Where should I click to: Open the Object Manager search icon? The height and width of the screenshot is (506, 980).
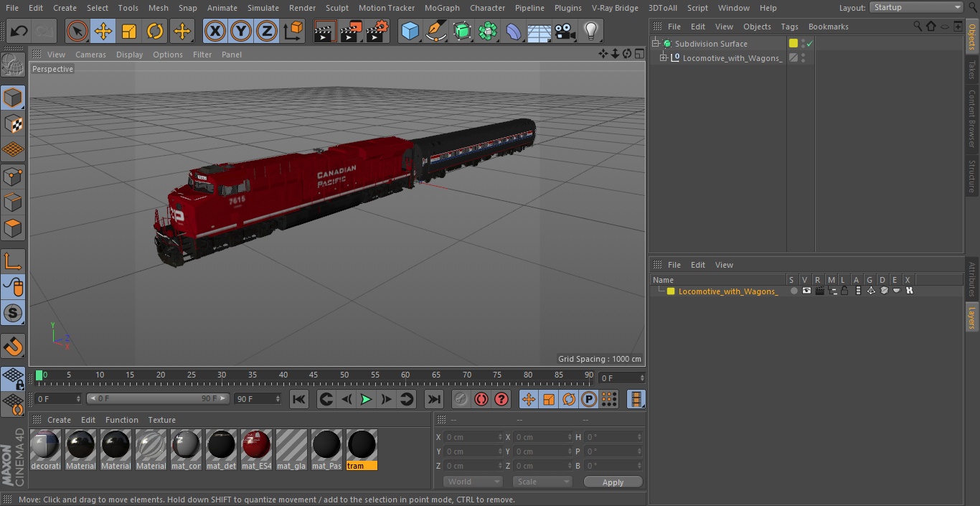click(918, 26)
